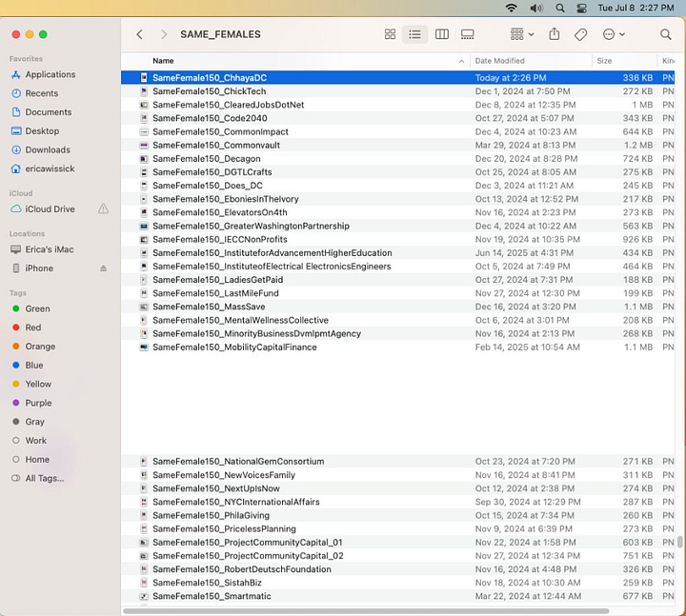Viewport: 686px width, 616px height.
Task: Sort by Date Modified column
Action: (x=499, y=61)
